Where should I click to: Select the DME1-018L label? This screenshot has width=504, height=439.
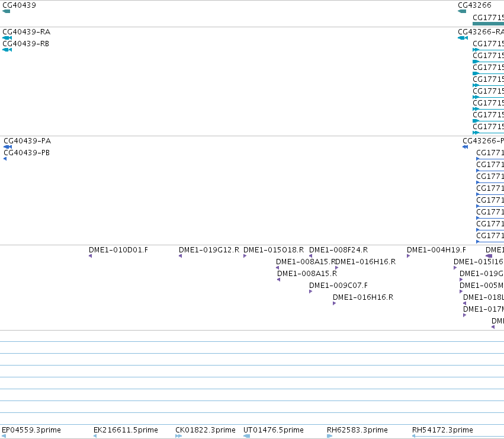point(483,297)
